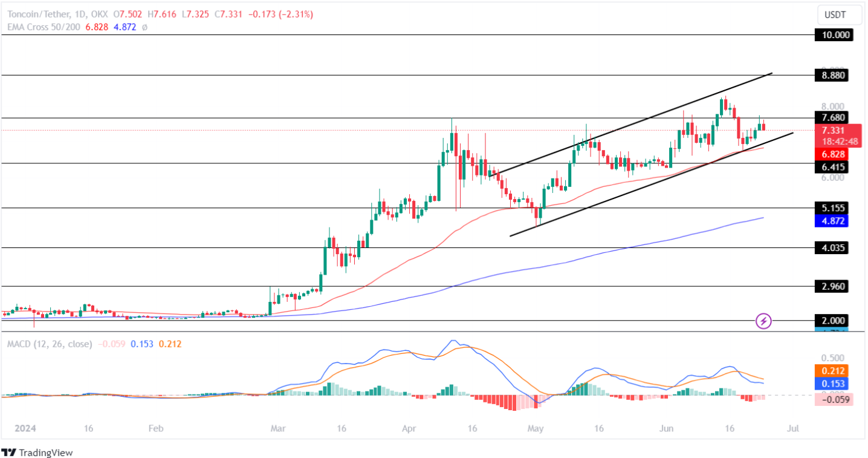Image resolution: width=868 pixels, height=458 pixels.
Task: Click the EMA Cross 50/200 indicator legend
Action: [x=42, y=27]
